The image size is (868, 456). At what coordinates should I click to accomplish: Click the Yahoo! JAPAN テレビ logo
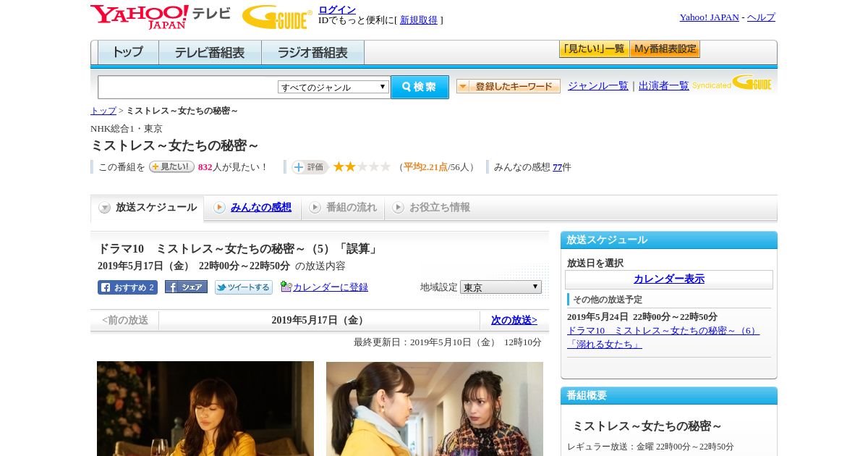pyautogui.click(x=161, y=17)
